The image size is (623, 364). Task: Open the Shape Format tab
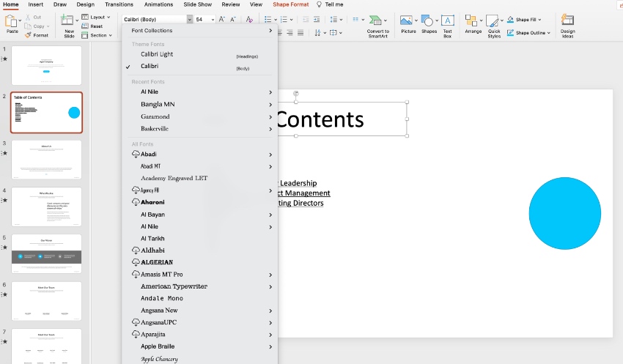(x=290, y=4)
